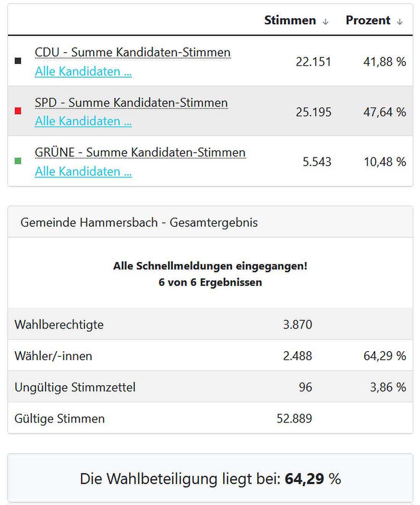
Task: Click the CDU Summe Kandidaten-Stimmen heading
Action: (132, 52)
